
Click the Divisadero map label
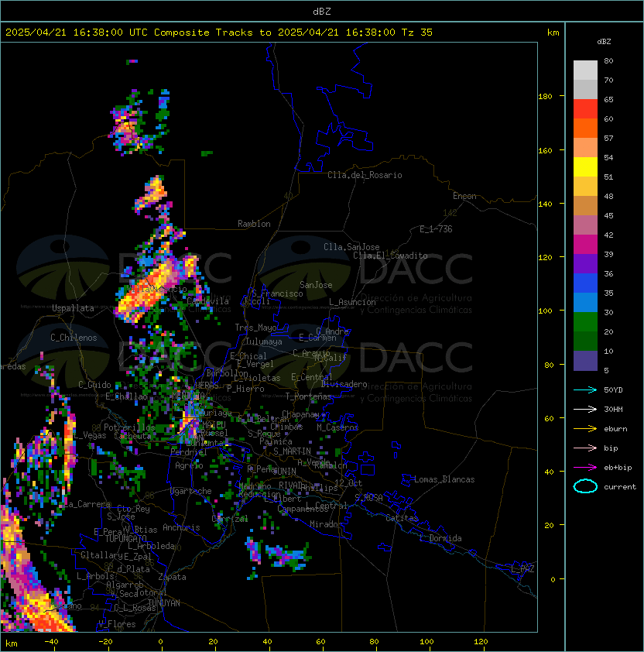pos(344,384)
